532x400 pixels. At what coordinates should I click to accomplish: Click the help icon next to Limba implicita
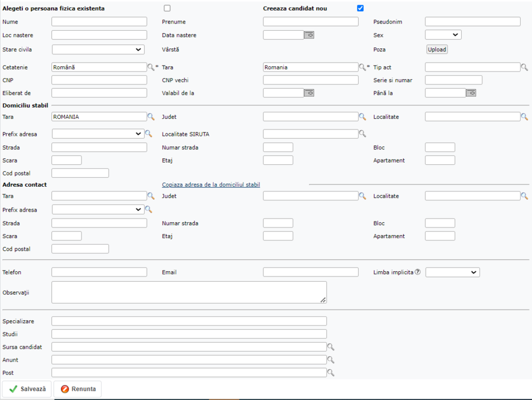tap(417, 272)
